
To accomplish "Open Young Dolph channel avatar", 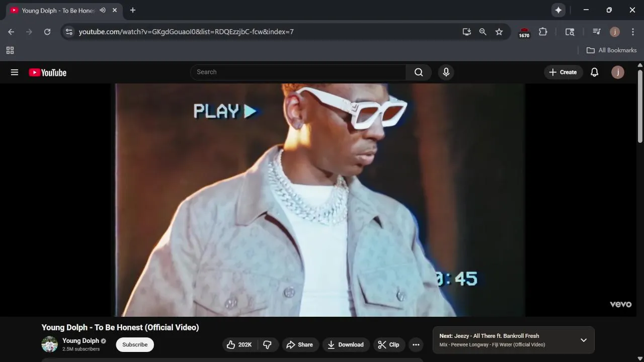I will (x=49, y=344).
